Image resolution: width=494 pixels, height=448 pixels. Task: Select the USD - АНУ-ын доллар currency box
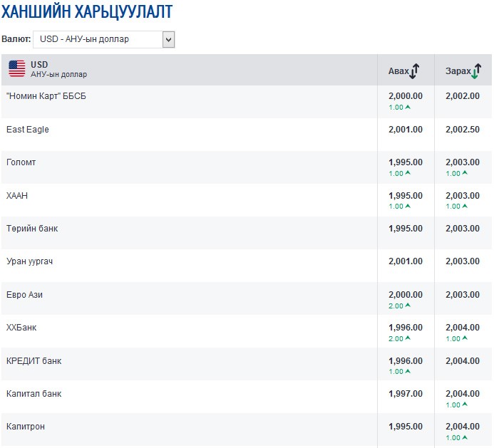click(x=103, y=39)
